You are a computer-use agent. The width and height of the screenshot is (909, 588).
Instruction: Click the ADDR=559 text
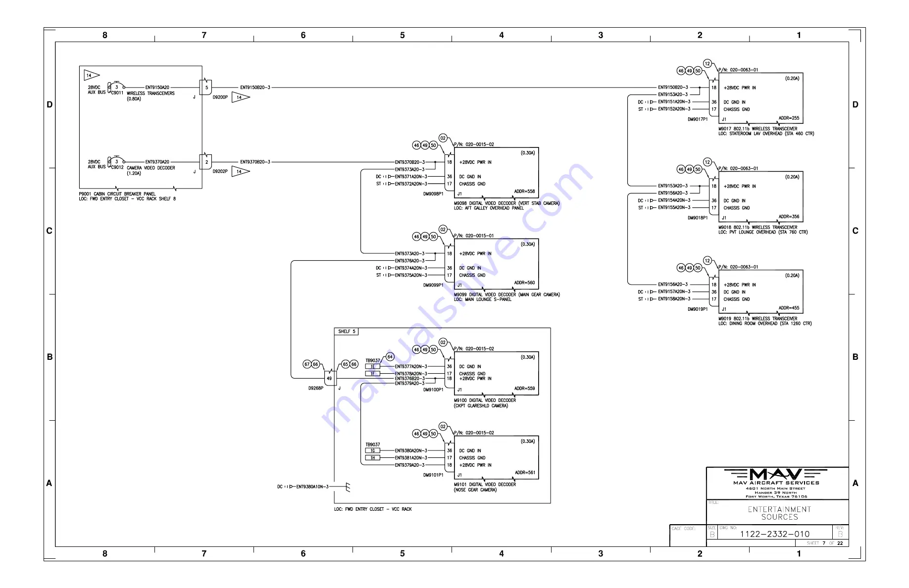coord(524,389)
